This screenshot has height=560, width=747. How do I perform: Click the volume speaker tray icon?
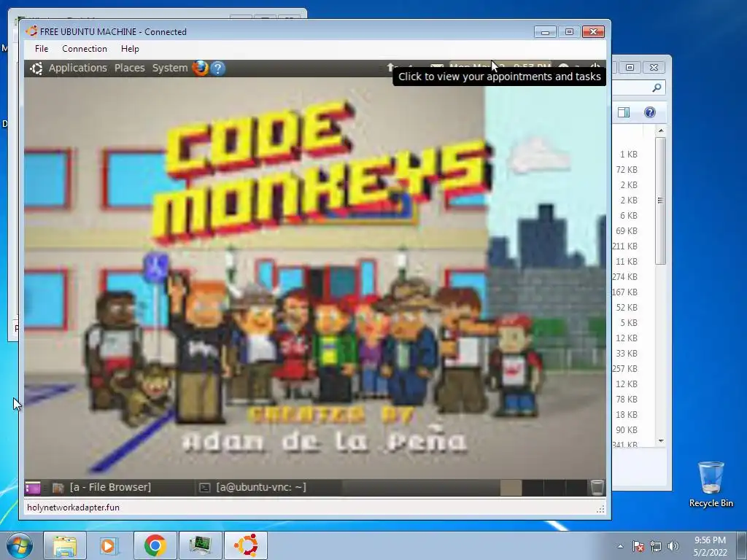click(x=673, y=546)
